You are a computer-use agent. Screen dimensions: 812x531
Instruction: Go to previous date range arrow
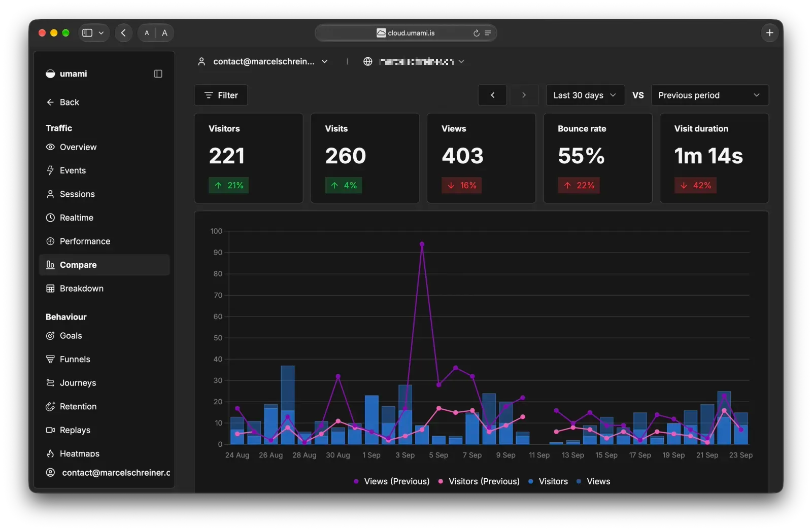pyautogui.click(x=492, y=95)
